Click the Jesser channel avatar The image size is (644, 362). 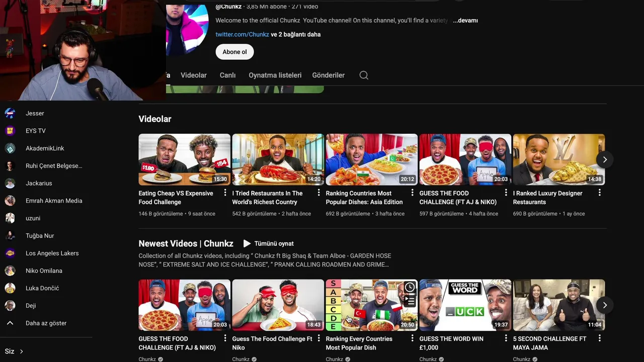10,113
